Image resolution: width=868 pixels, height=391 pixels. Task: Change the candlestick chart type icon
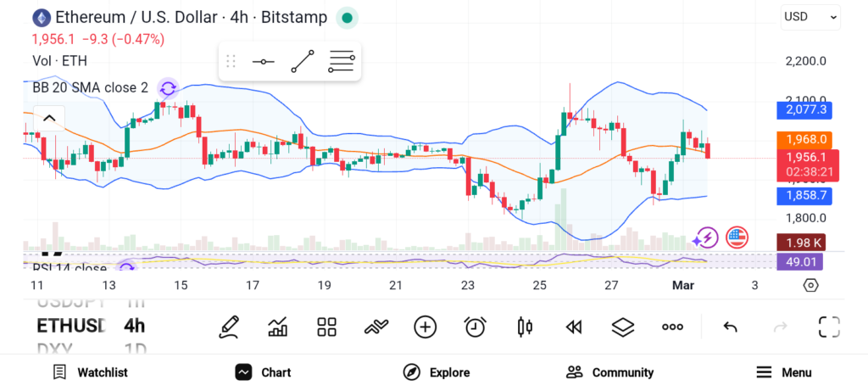pyautogui.click(x=524, y=327)
